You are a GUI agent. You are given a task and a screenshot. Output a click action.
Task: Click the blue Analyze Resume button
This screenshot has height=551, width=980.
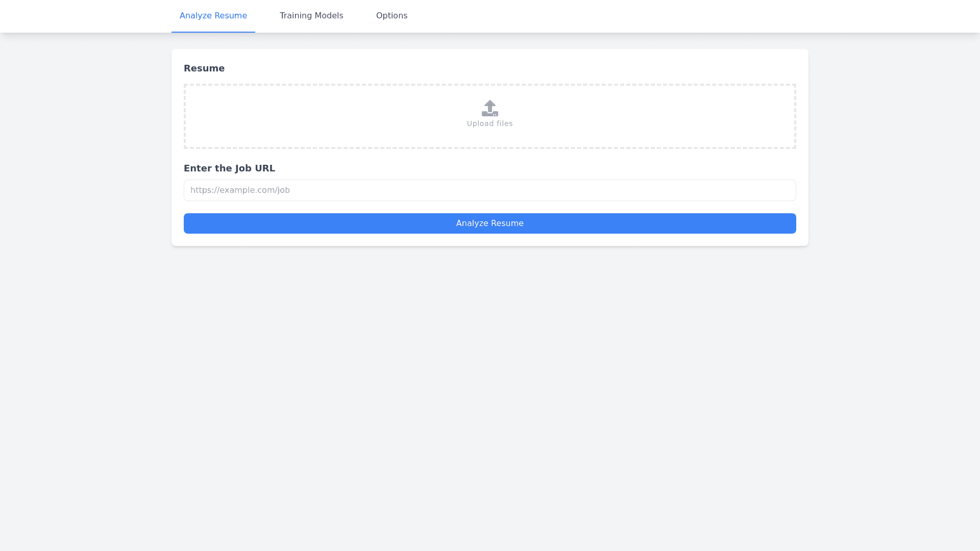[x=489, y=223]
